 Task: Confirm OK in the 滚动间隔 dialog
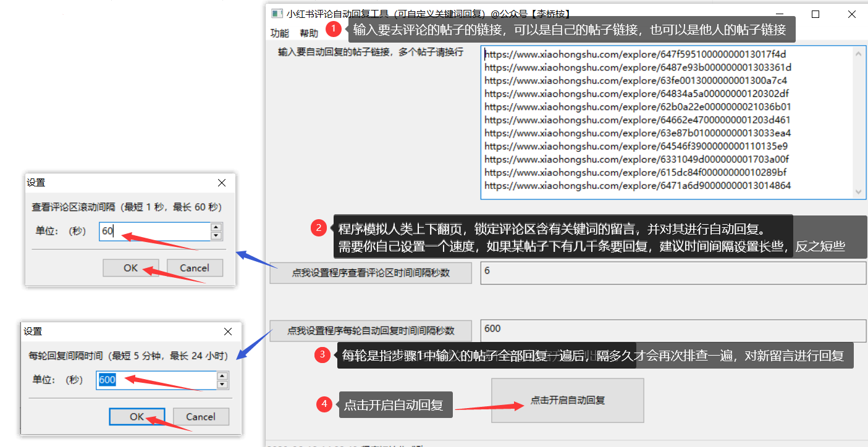[130, 268]
